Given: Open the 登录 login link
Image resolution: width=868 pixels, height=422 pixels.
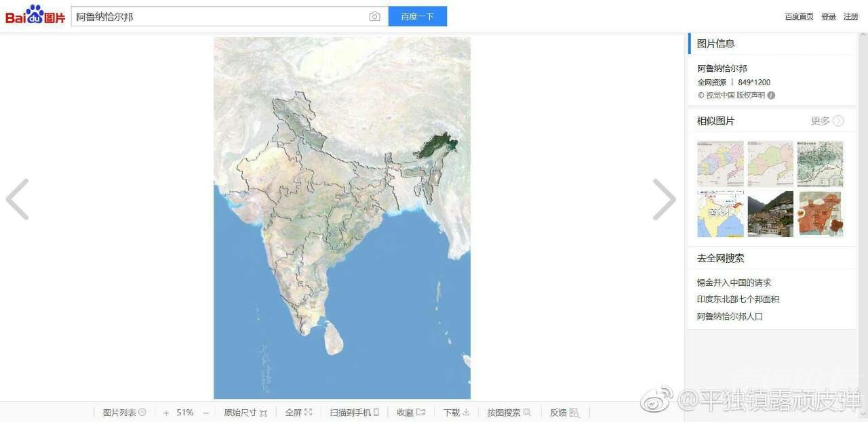Looking at the screenshot, I should 829,17.
